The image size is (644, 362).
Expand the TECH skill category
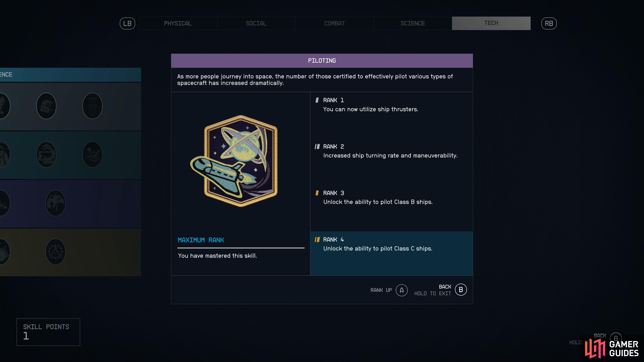click(x=491, y=23)
